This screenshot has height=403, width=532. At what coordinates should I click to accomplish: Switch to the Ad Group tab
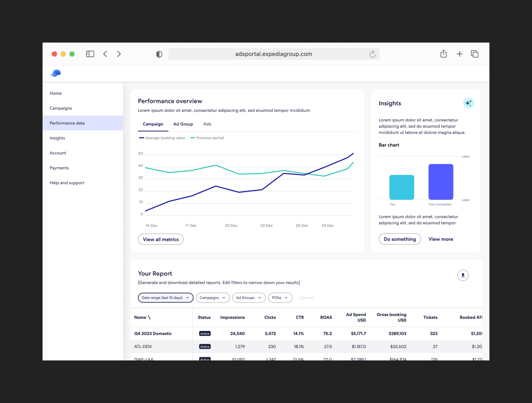click(x=183, y=124)
